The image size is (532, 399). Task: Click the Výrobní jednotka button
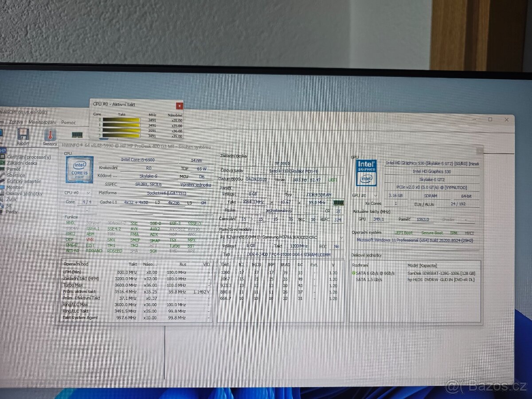[196, 185]
